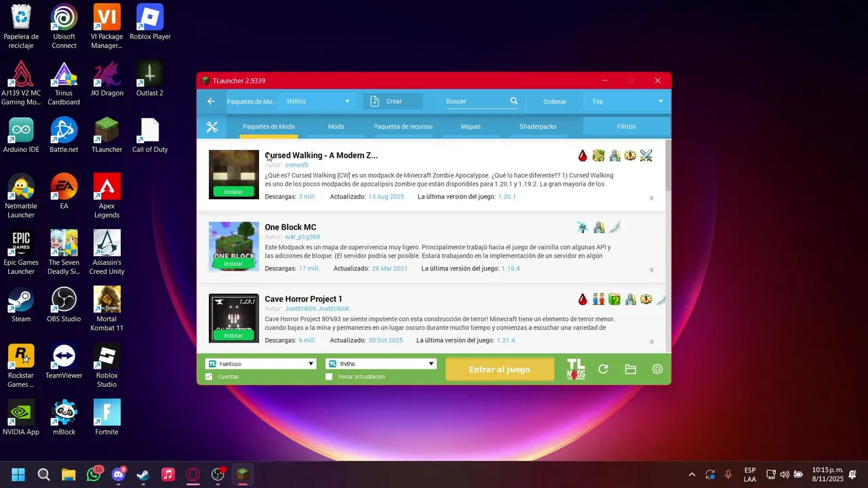Open the TL Mods logo button
This screenshot has height=488, width=868.
[x=576, y=369]
